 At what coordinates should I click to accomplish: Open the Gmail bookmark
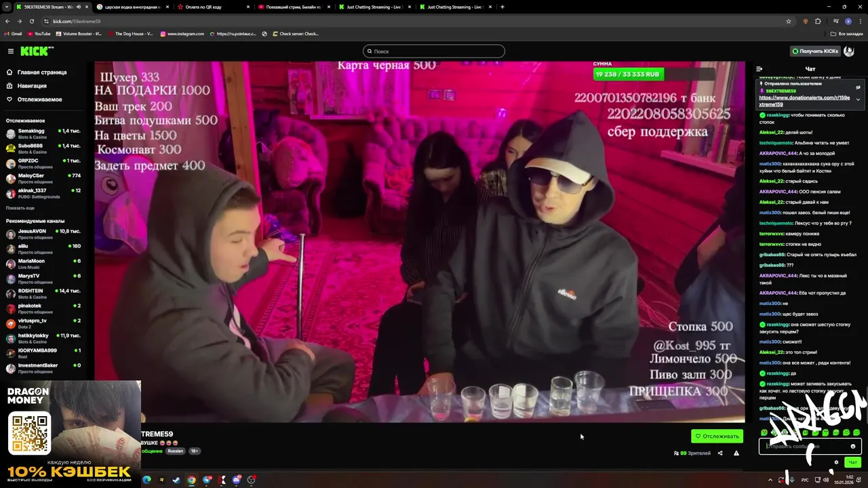(x=14, y=34)
